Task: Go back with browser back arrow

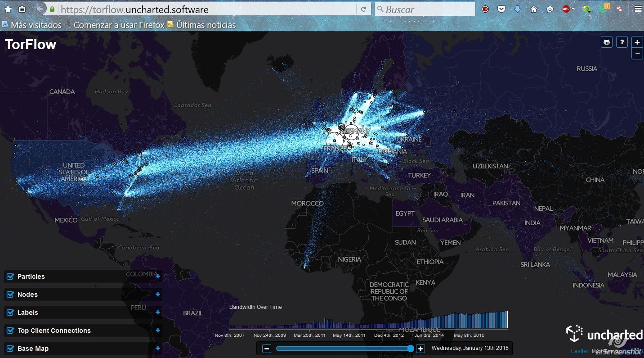Action: (x=40, y=9)
